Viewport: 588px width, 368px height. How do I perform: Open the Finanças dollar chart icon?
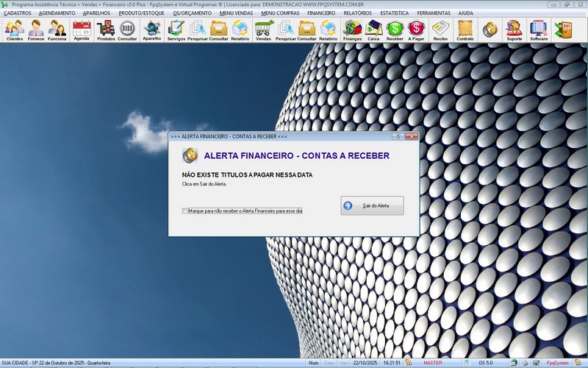click(x=353, y=30)
